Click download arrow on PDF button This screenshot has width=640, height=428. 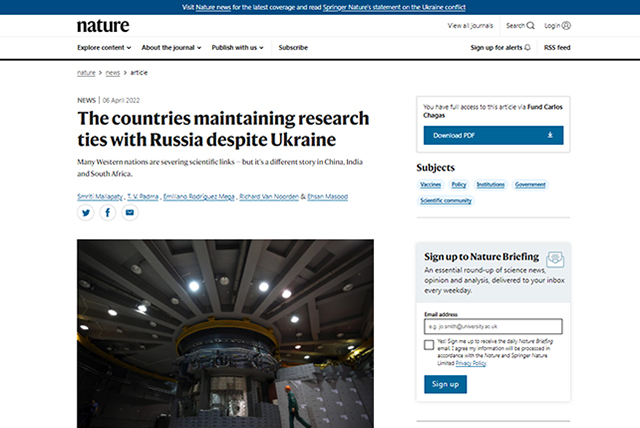pos(549,134)
